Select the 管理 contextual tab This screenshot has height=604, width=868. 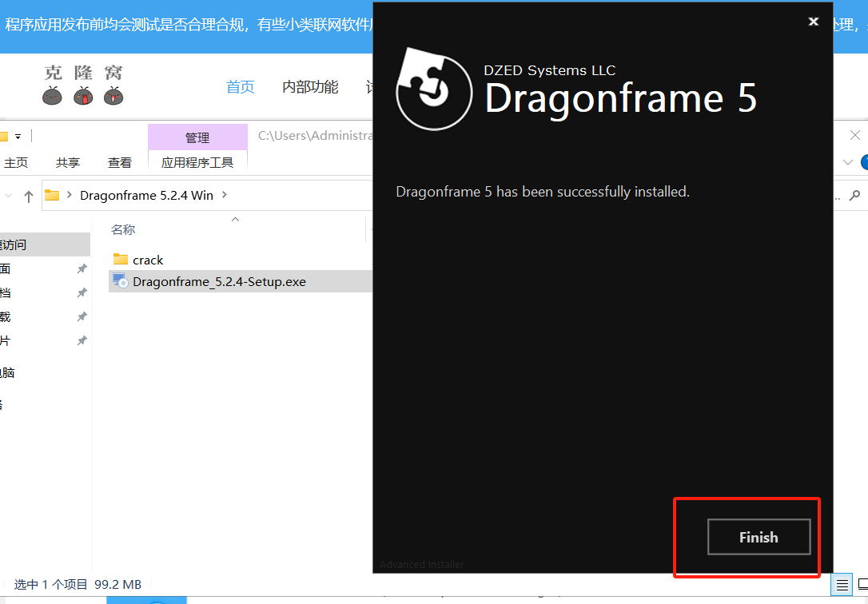pyautogui.click(x=197, y=137)
